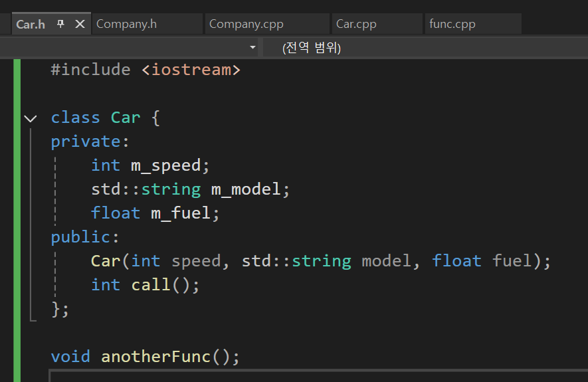
Task: Open the func.cpp tab
Action: 473,24
